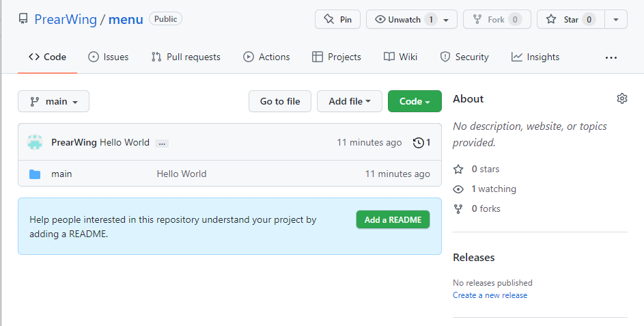Open the Projects tab

coord(337,57)
